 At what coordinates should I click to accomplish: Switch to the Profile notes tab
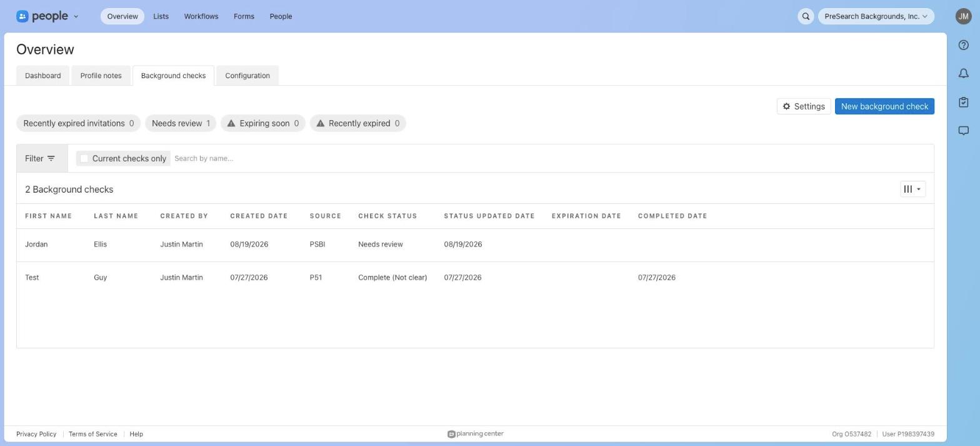(101, 76)
